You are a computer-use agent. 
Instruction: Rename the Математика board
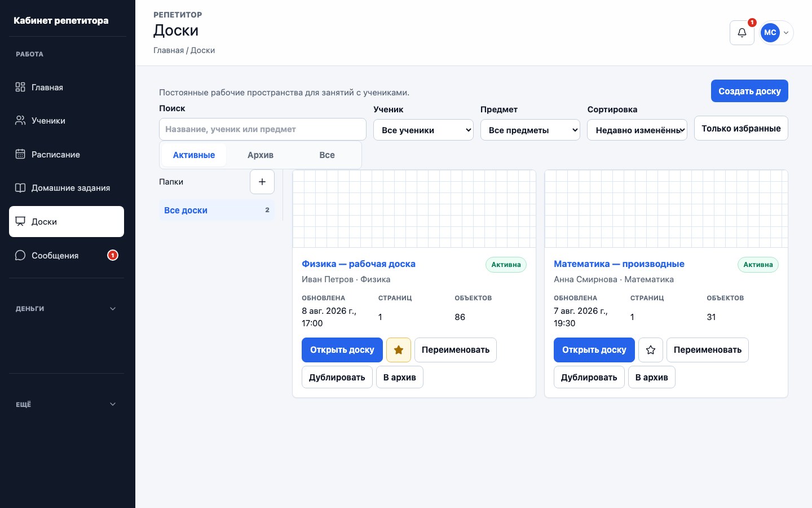click(708, 350)
